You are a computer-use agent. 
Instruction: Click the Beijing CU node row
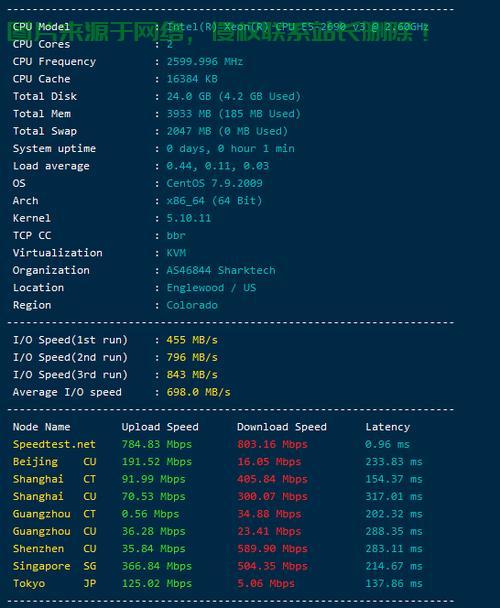click(x=217, y=462)
